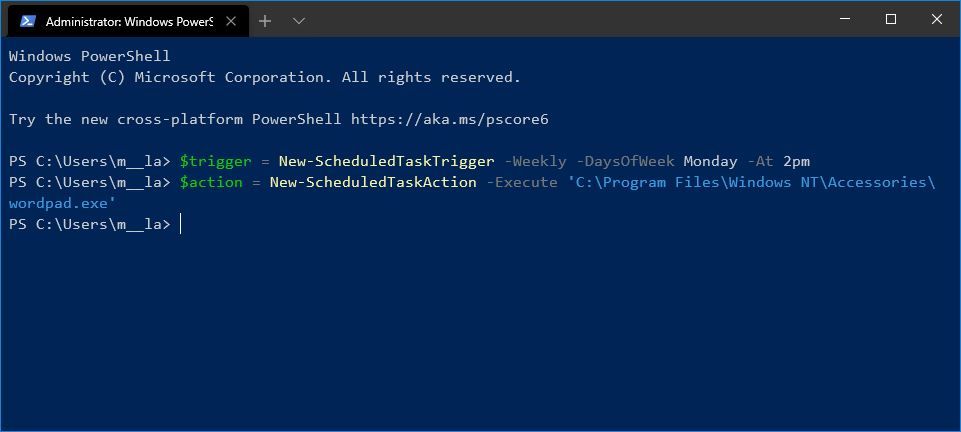961x432 pixels.
Task: Click the -DaysOfWeek parameter
Action: (x=625, y=161)
